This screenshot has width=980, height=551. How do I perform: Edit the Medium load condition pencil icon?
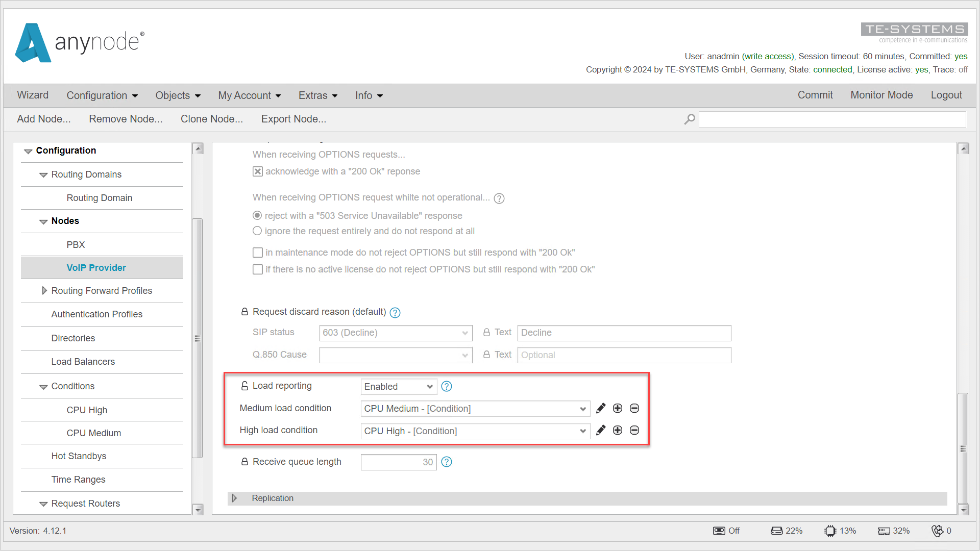point(601,408)
